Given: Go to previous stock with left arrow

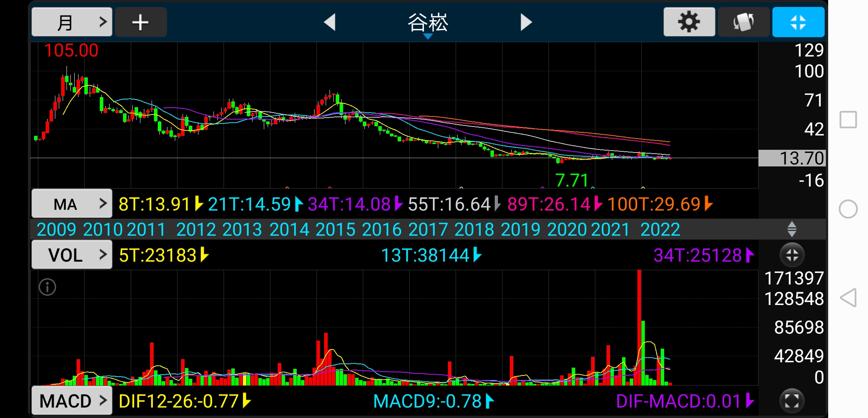Looking at the screenshot, I should (330, 22).
